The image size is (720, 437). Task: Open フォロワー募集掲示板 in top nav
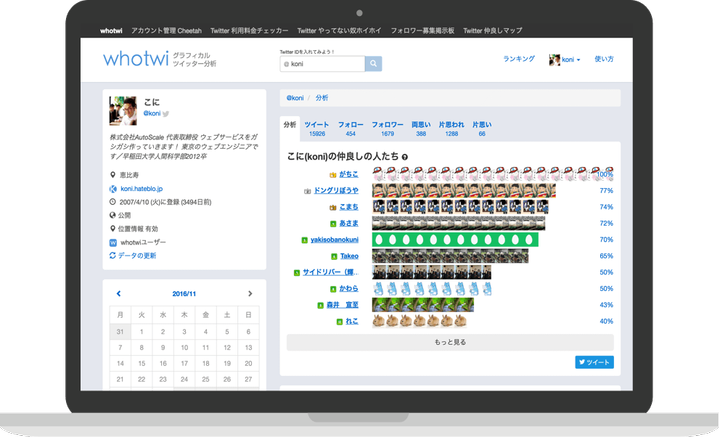coord(422,31)
